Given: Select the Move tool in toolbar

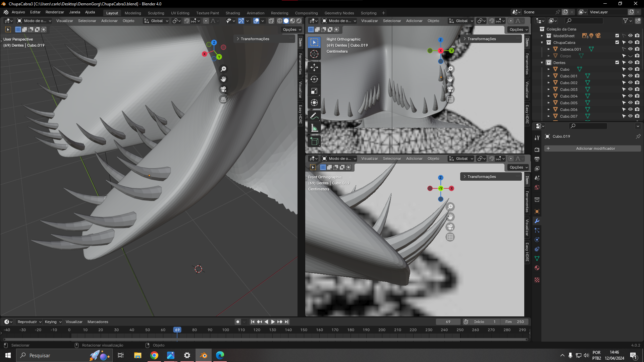Looking at the screenshot, I should coord(314,67).
